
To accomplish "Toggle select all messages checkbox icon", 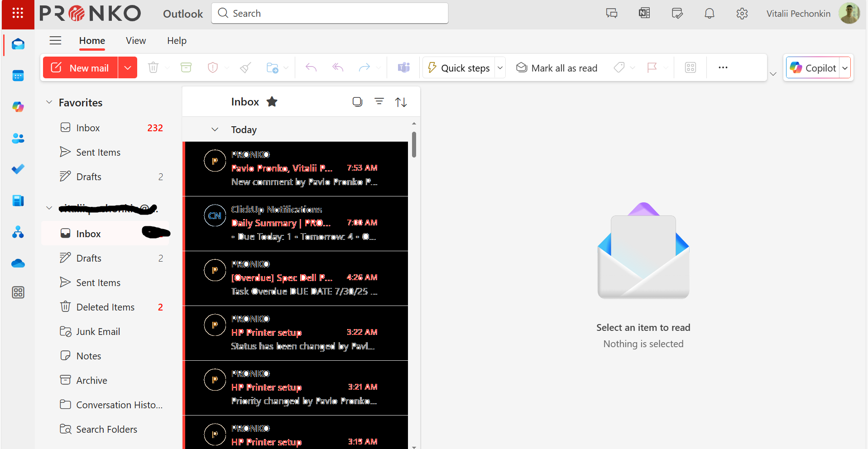I will pyautogui.click(x=357, y=102).
